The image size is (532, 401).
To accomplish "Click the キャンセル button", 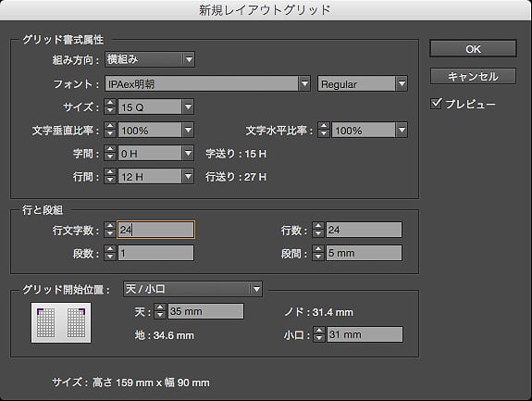I will (473, 76).
